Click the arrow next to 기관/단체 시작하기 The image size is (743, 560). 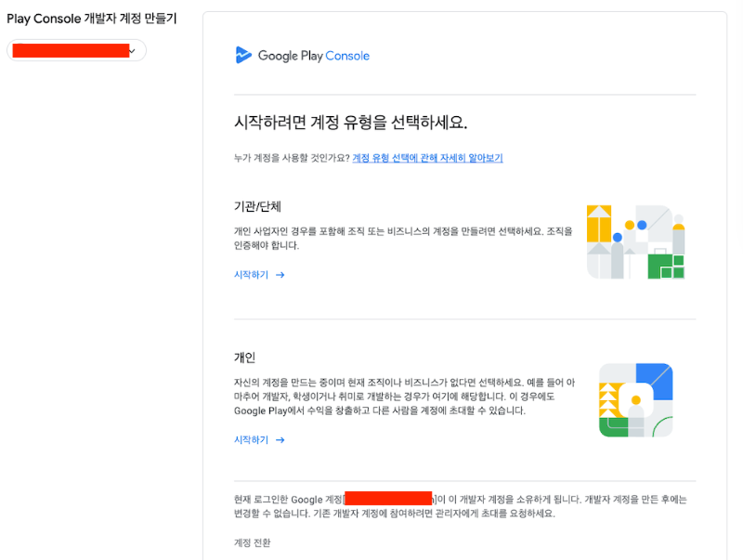[280, 275]
